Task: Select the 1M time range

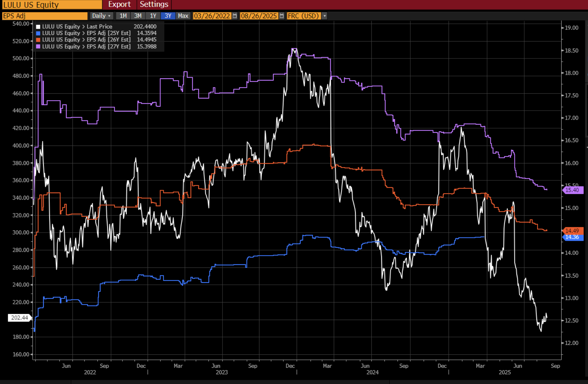Action: click(123, 16)
